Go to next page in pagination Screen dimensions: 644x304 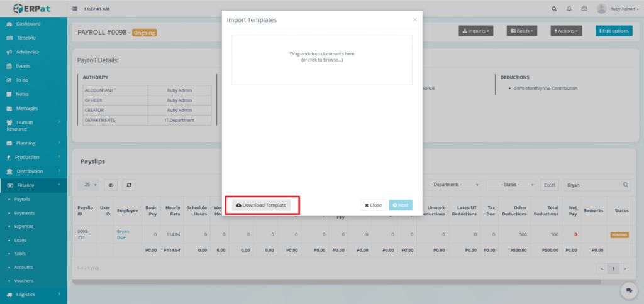tap(625, 269)
